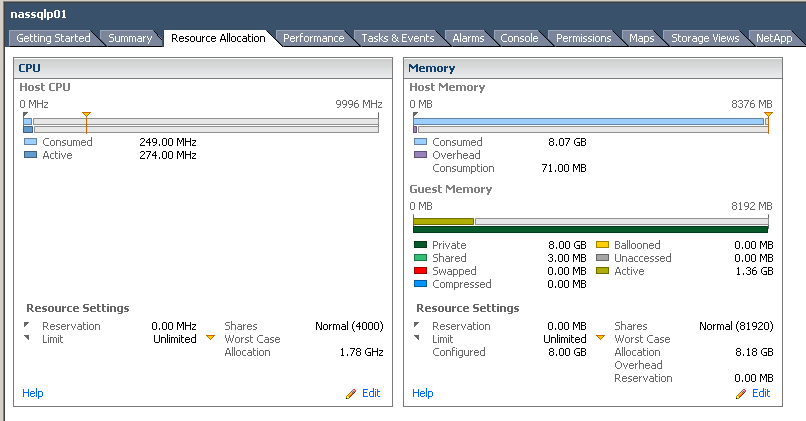Switch to the Console tab
This screenshot has height=421, width=806.
click(x=519, y=38)
